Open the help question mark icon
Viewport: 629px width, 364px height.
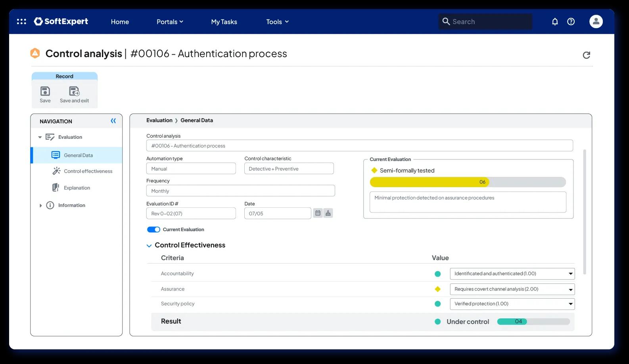click(x=571, y=21)
